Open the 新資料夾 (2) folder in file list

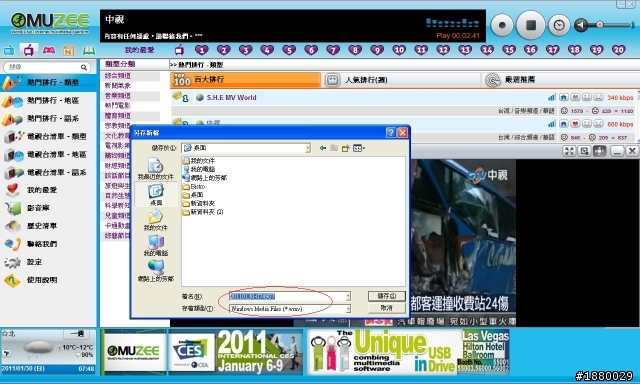coord(203,212)
